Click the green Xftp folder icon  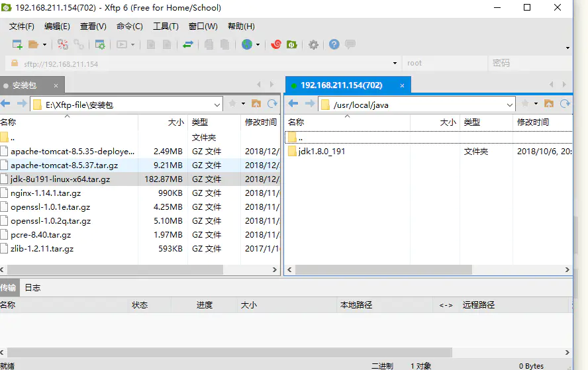[x=292, y=44]
